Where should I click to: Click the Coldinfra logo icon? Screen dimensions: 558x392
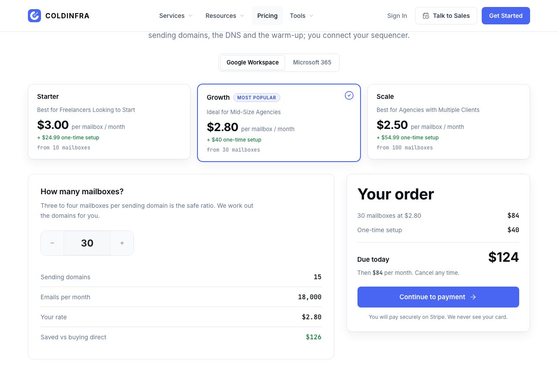(x=34, y=16)
